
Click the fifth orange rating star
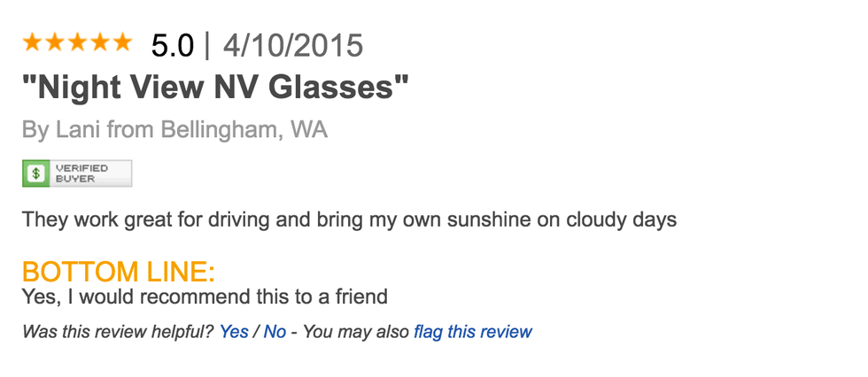120,42
